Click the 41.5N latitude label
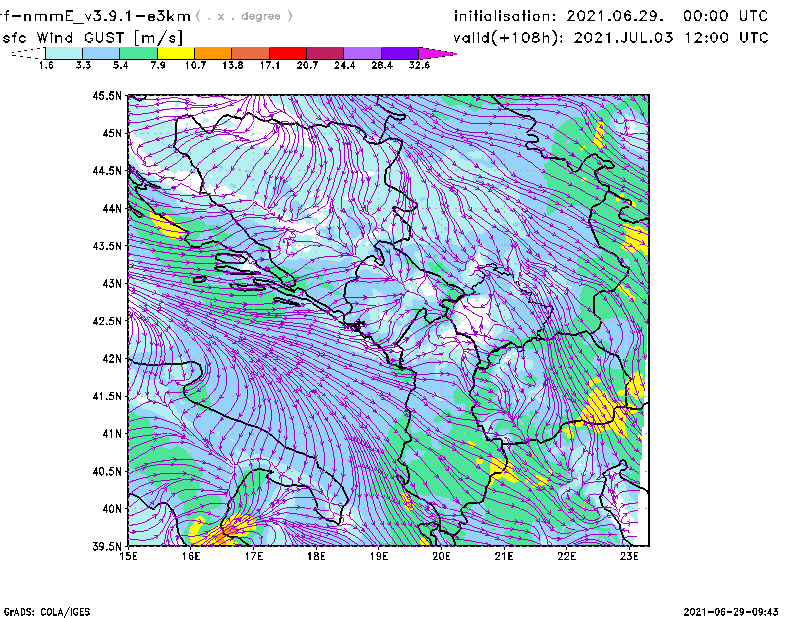The image size is (800, 618). pos(107,396)
